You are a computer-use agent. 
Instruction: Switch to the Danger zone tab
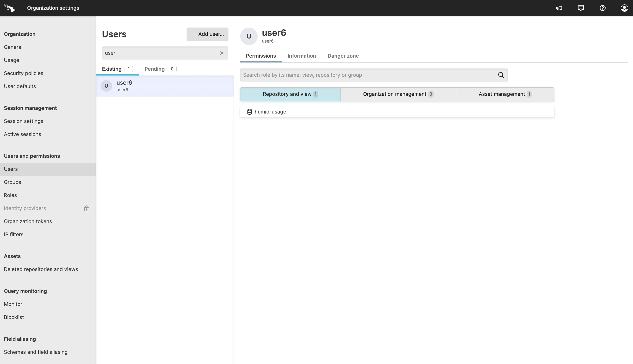pyautogui.click(x=343, y=56)
